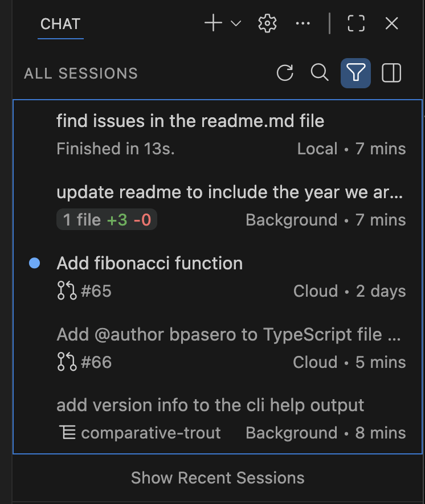Start a new chat with the plus icon
The height and width of the screenshot is (504, 425).
(212, 23)
